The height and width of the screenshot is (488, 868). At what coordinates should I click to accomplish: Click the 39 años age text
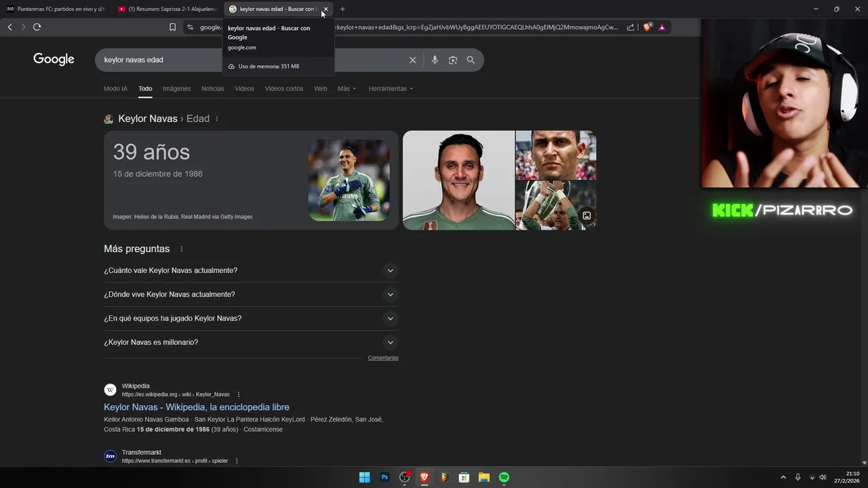pyautogui.click(x=151, y=152)
